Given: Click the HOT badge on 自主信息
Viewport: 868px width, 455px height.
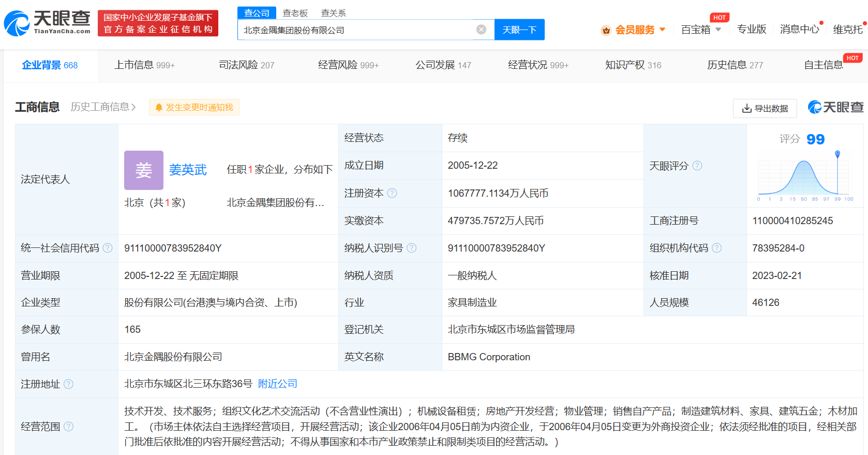Looking at the screenshot, I should (x=852, y=58).
